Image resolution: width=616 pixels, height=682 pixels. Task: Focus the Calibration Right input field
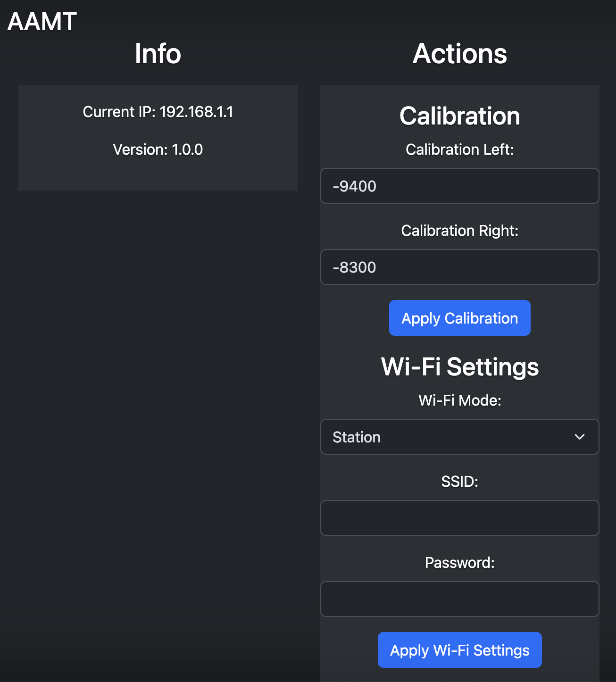pos(459,267)
